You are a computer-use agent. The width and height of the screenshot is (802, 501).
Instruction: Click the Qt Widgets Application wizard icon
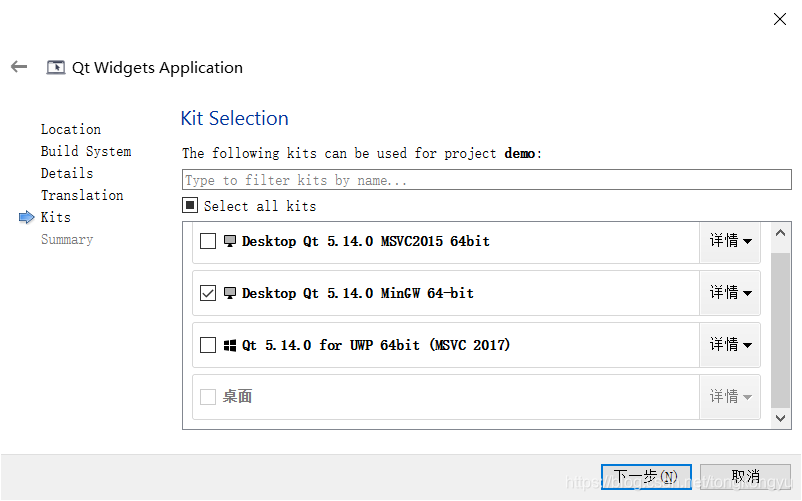[56, 67]
